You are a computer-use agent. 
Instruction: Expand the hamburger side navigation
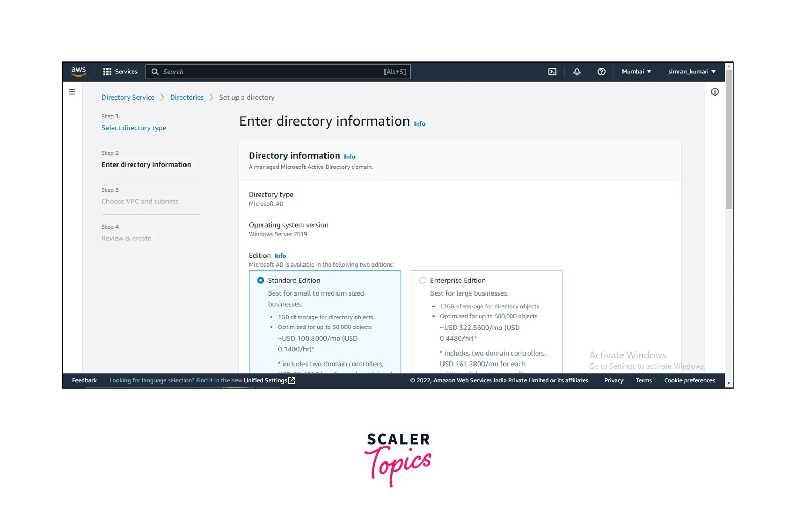(x=72, y=92)
